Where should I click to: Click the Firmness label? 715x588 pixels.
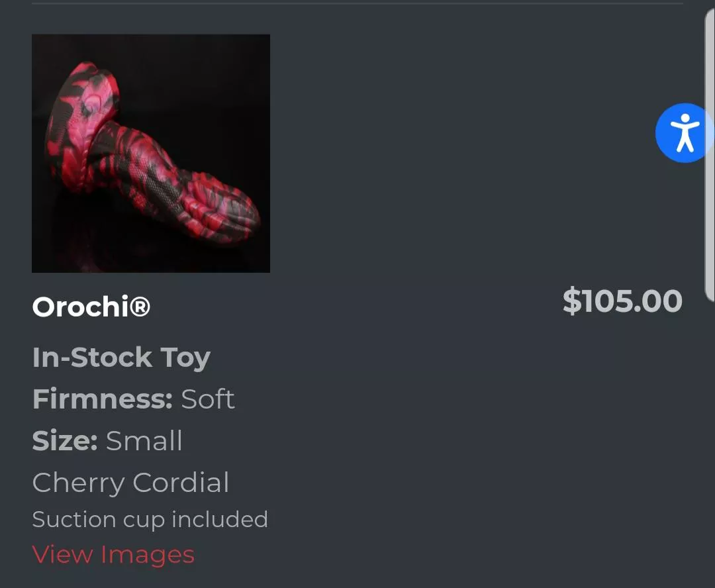click(102, 399)
